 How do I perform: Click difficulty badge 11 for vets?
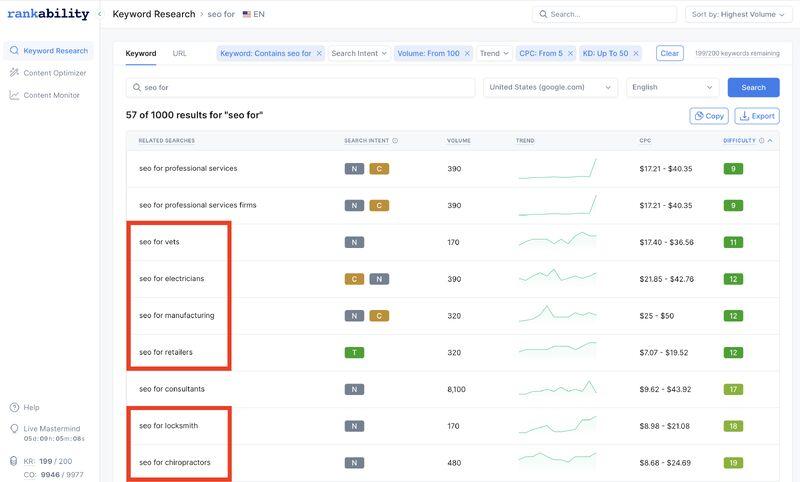[x=733, y=242]
